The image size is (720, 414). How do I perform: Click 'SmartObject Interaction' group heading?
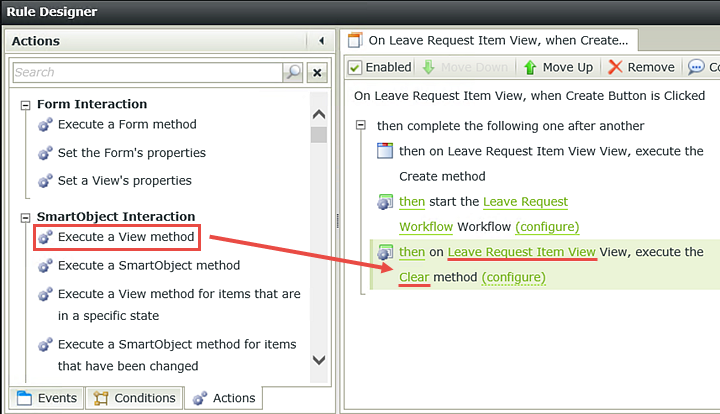tap(116, 217)
